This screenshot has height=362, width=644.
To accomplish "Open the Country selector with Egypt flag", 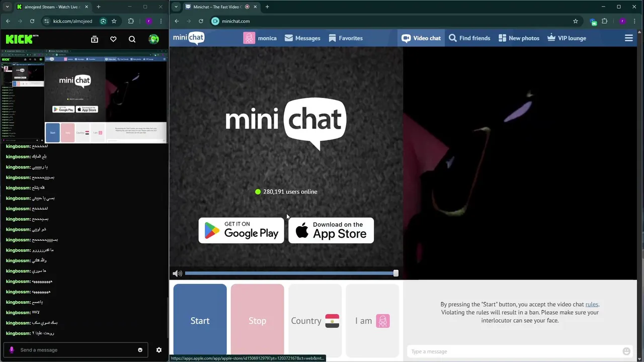I will tap(315, 321).
